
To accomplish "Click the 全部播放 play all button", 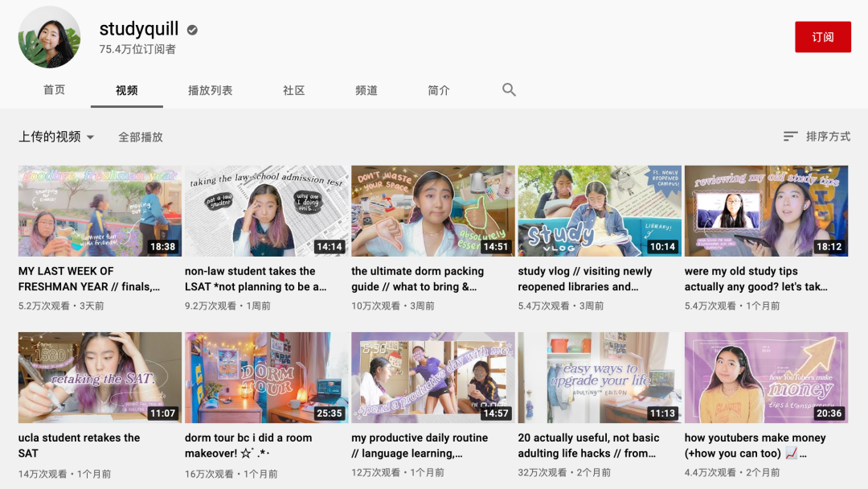I will pyautogui.click(x=141, y=137).
